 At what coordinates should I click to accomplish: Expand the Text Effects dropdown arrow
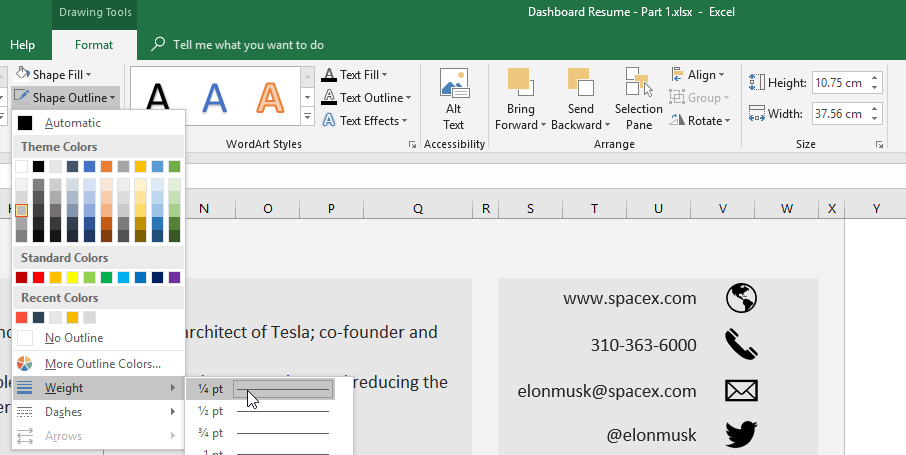[x=404, y=121]
